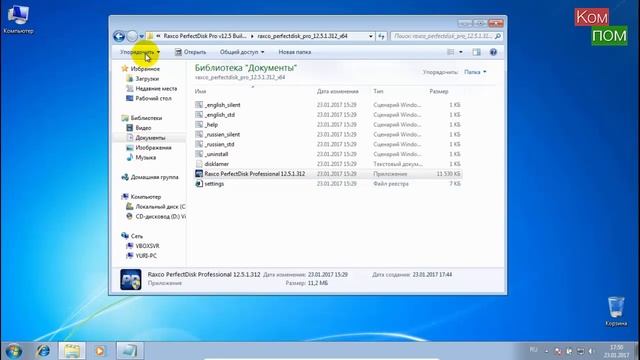Click the PerfectDisk application icon in list

click(x=199, y=174)
